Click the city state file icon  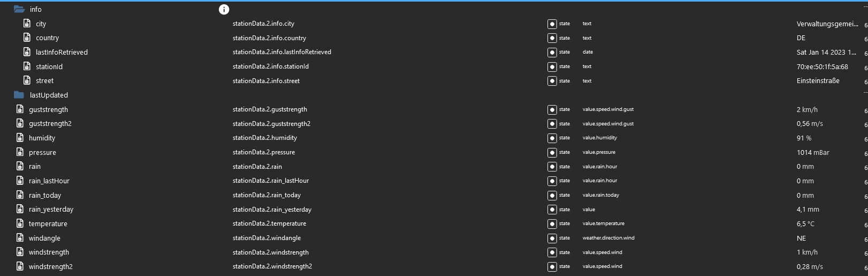pyautogui.click(x=27, y=24)
